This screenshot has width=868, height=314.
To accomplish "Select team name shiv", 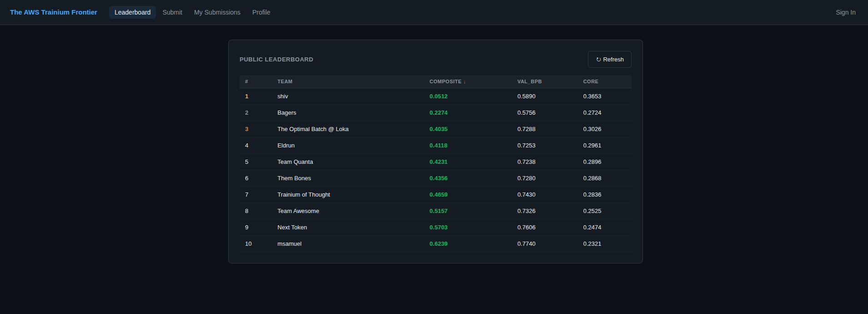I will (x=283, y=96).
